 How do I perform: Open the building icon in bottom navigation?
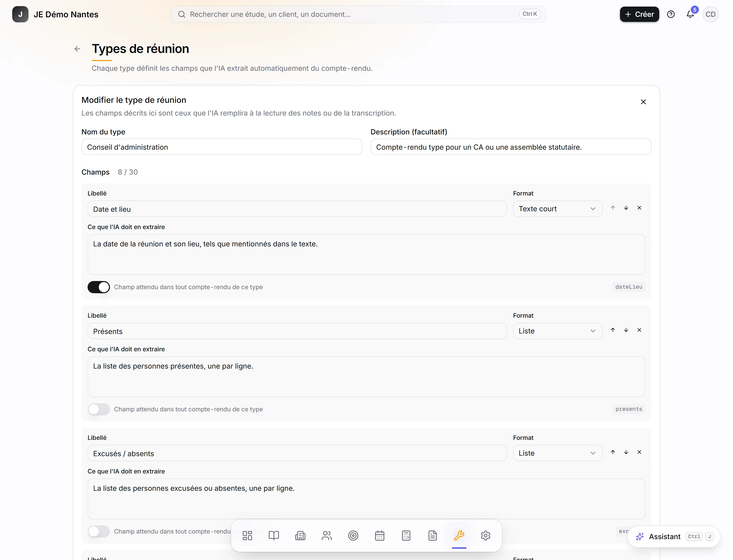300,536
